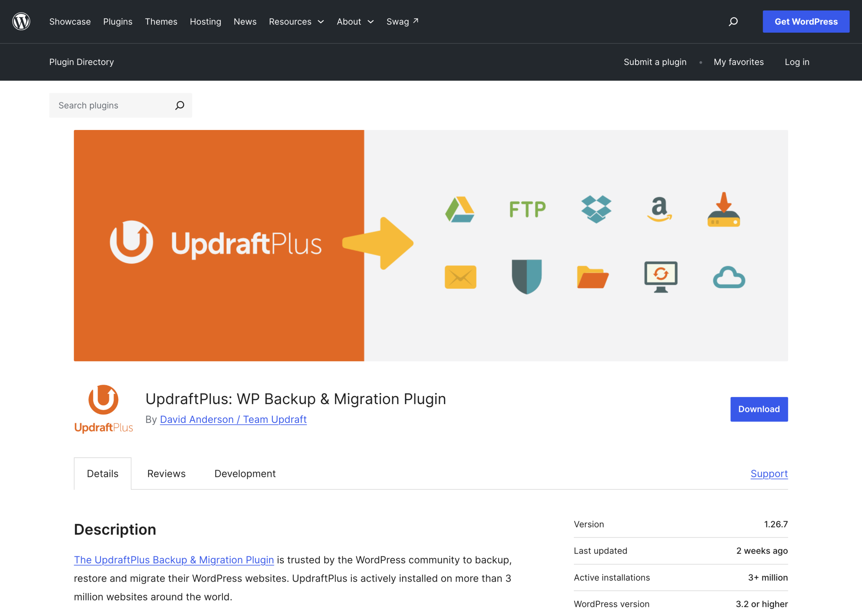
Task: Open David Anderson / Team Updraft author link
Action: point(233,419)
